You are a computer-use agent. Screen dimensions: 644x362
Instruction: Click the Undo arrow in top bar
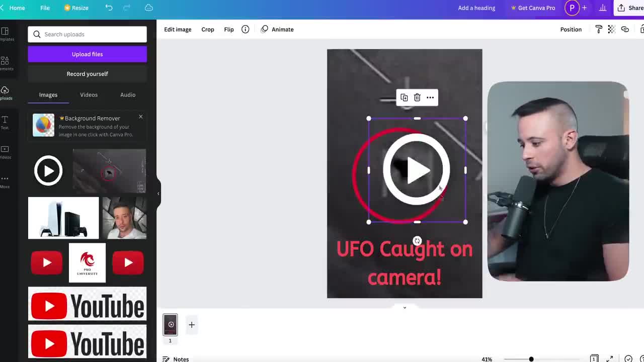(x=109, y=8)
